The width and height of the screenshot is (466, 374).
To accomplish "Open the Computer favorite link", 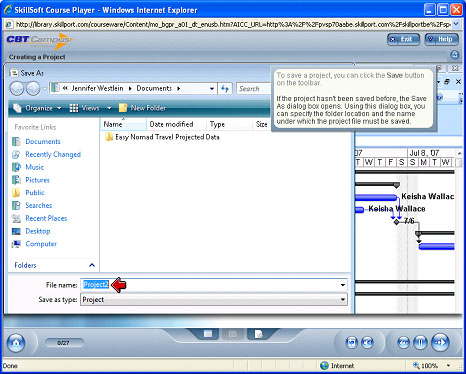I will (41, 244).
